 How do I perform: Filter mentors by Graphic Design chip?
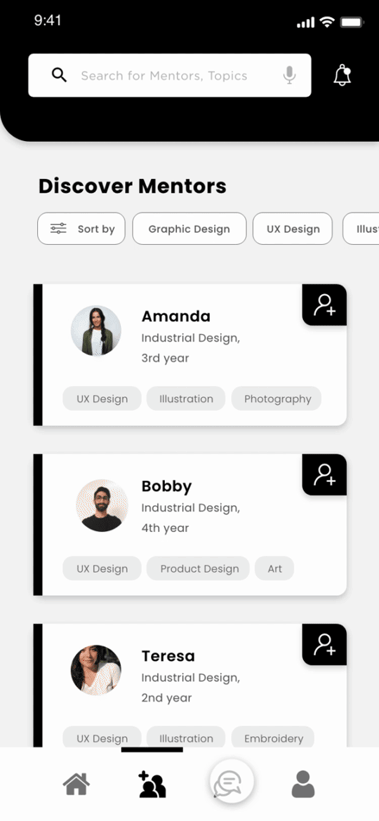pos(189,228)
